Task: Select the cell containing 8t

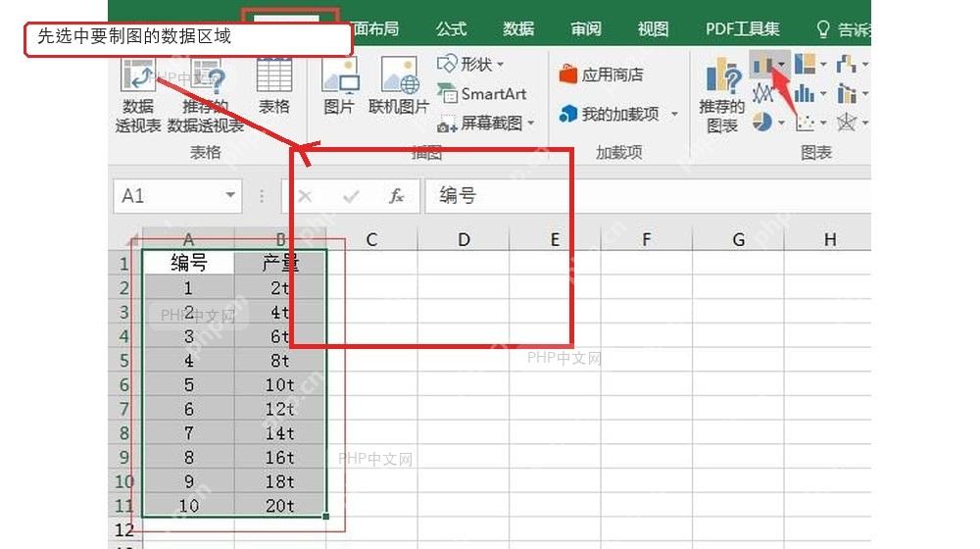Action: [x=280, y=361]
